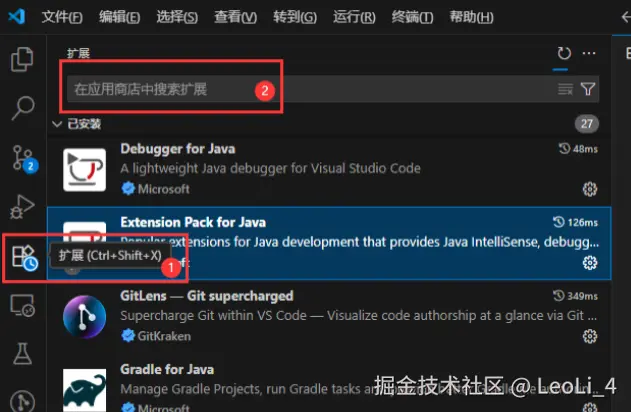Open the Remote Explorer view
The image size is (631, 412).
pos(22,306)
